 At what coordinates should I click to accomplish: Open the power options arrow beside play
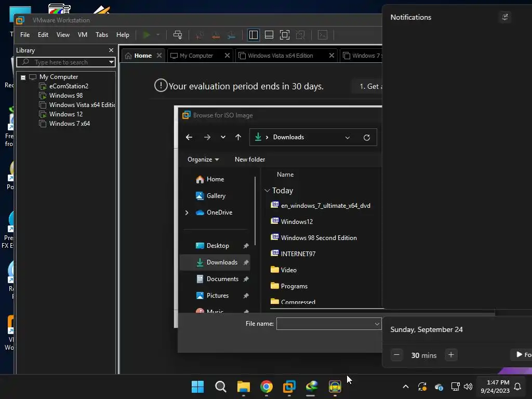pyautogui.click(x=158, y=35)
